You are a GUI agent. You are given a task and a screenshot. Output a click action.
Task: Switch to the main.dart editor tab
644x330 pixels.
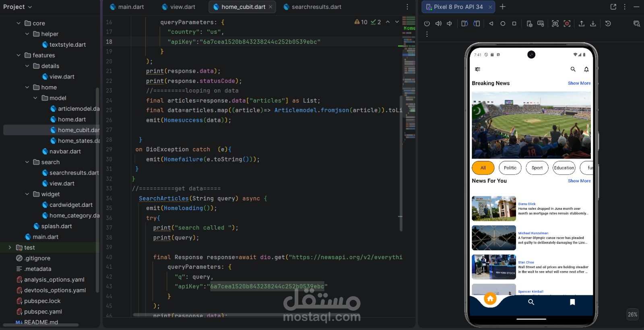click(x=127, y=7)
